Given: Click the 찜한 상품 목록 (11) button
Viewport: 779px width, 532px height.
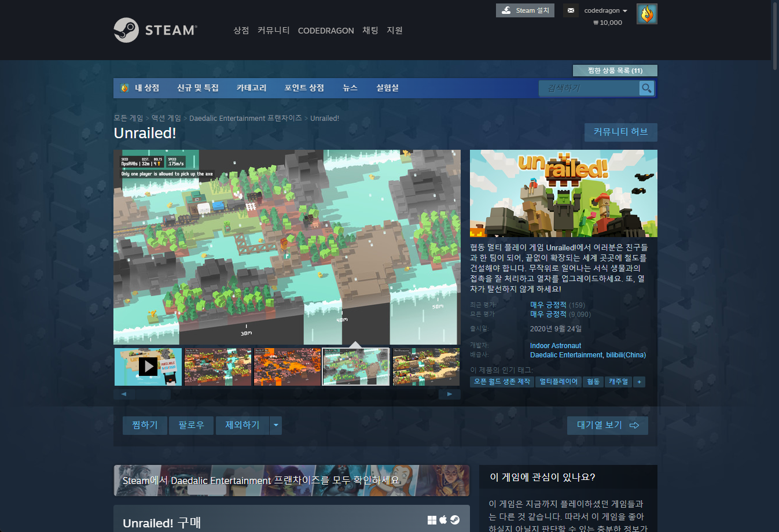Looking at the screenshot, I should pyautogui.click(x=615, y=71).
